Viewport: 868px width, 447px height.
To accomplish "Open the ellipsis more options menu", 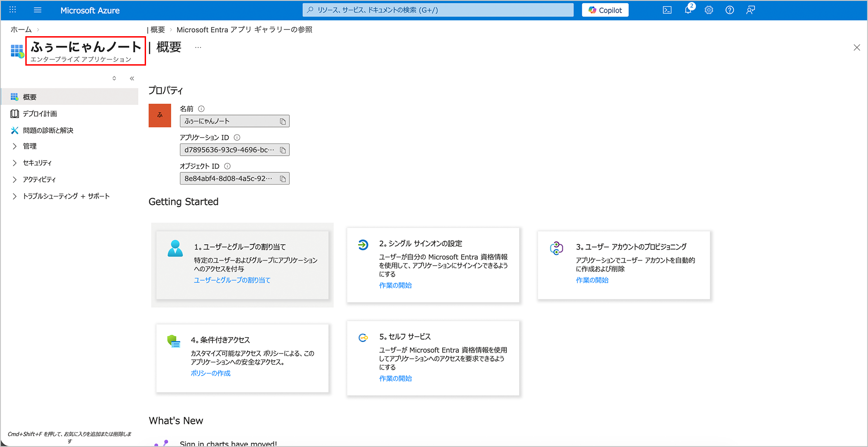I will click(x=198, y=47).
